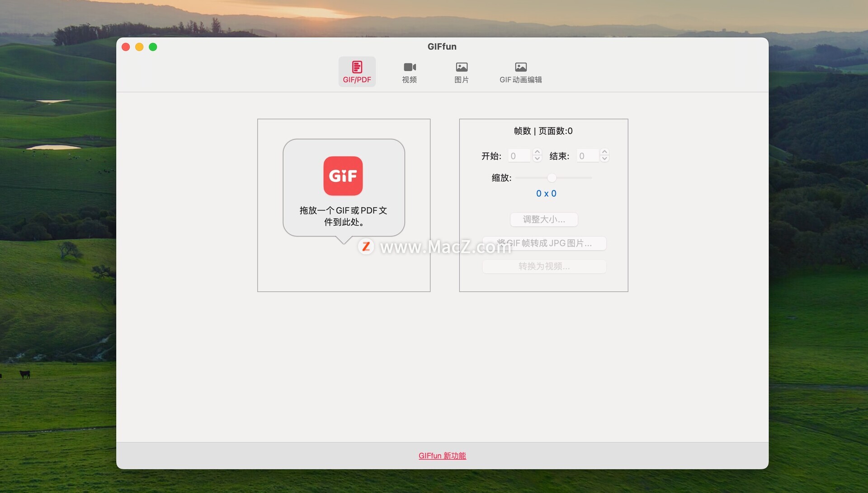868x493 pixels.
Task: Click the 开始 frame number field
Action: pos(519,156)
